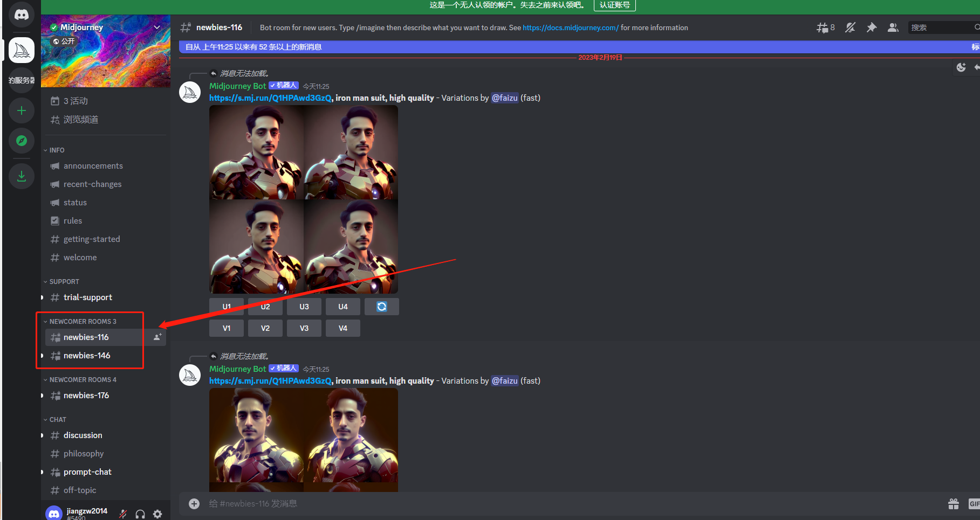Click the Midjourney Bot avatar in first message
Viewport: 980px width, 520px height.
point(190,92)
